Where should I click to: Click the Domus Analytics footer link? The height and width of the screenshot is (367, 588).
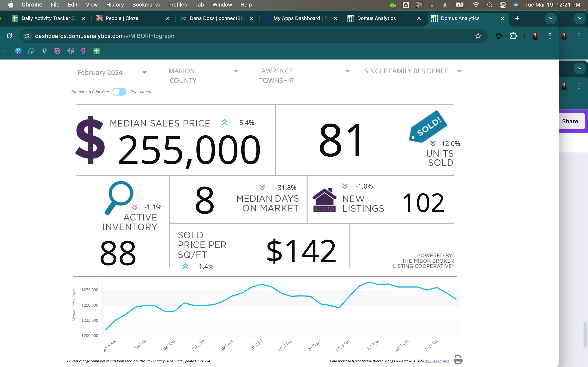[436, 361]
